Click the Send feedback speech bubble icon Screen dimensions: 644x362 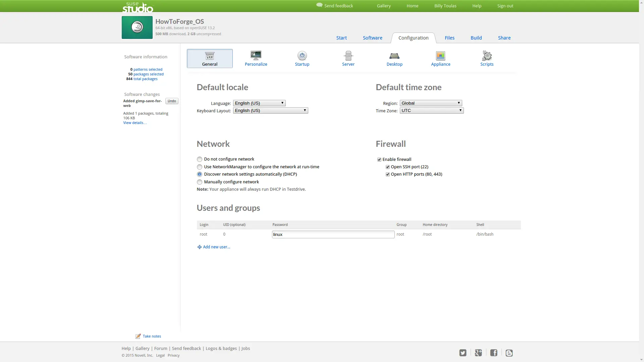tap(319, 5)
